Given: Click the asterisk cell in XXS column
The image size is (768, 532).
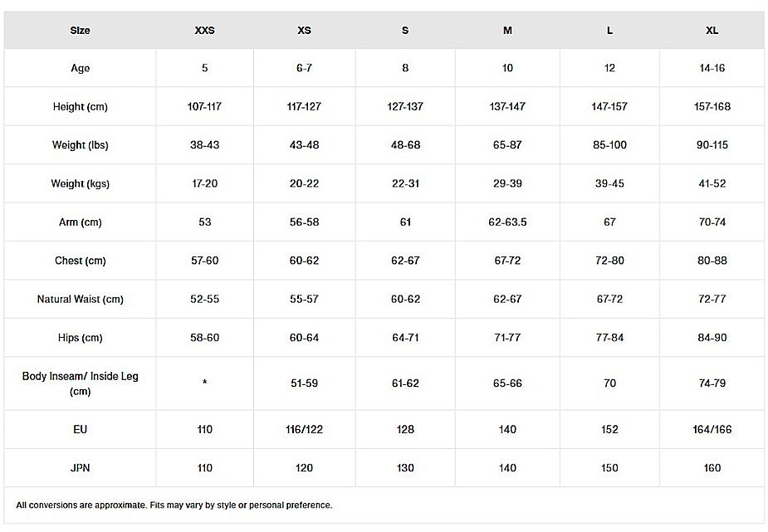Looking at the screenshot, I should 204,383.
